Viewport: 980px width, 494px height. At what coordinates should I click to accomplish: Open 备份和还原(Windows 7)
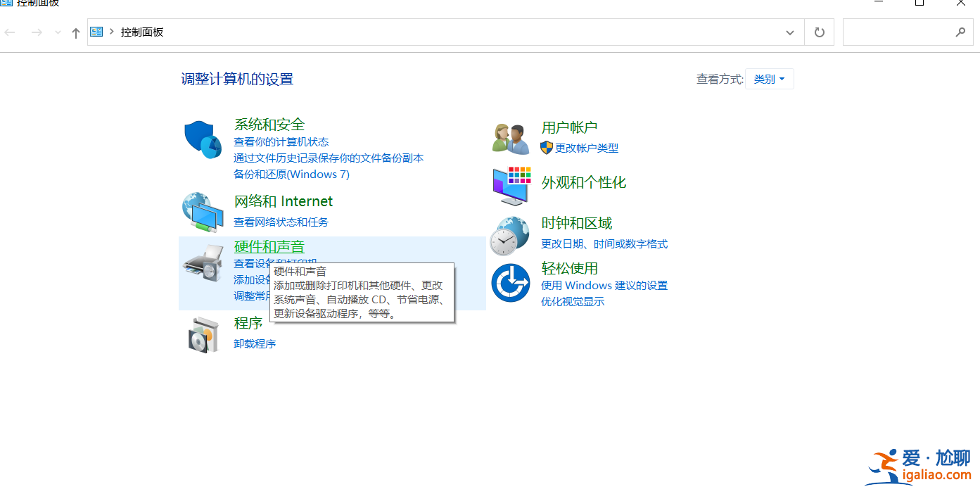tap(291, 174)
